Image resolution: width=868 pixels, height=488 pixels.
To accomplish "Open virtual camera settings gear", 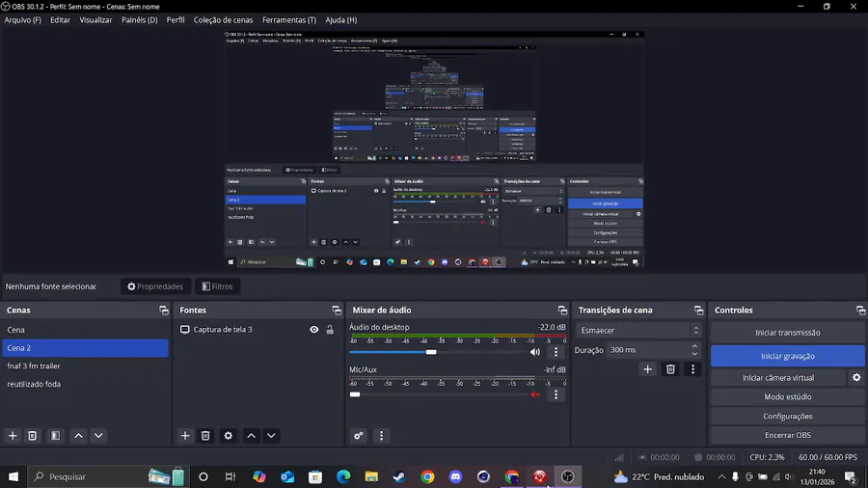I will point(856,377).
